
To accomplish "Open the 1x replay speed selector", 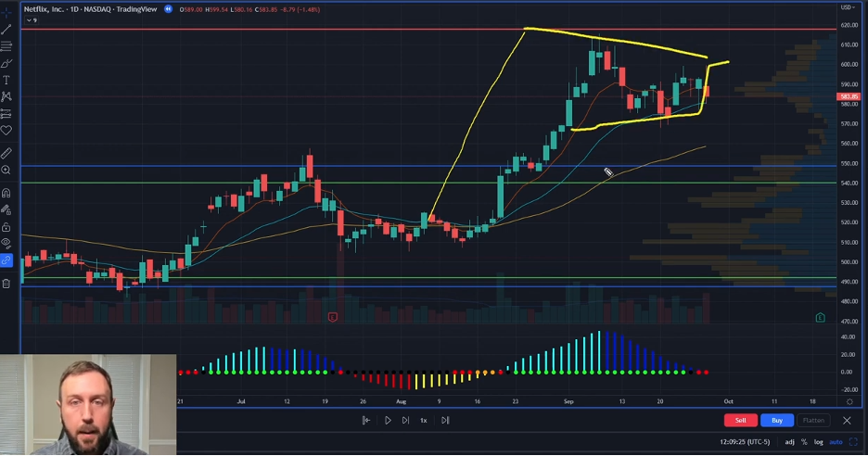I will (x=424, y=420).
